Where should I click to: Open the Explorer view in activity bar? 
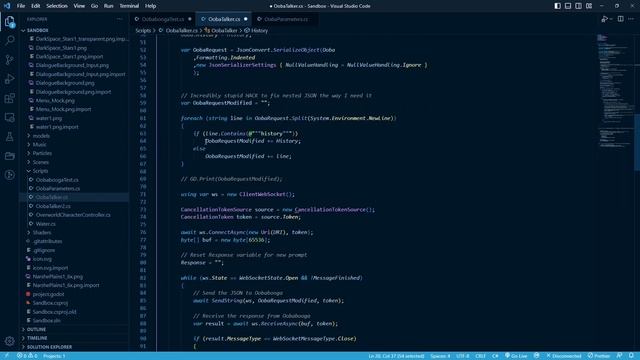click(x=10, y=22)
